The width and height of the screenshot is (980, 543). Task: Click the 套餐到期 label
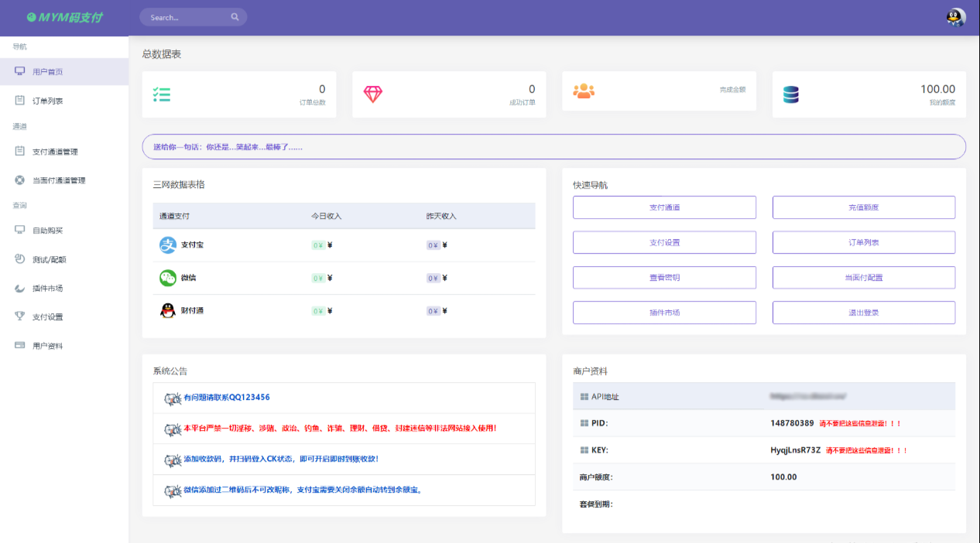595,504
